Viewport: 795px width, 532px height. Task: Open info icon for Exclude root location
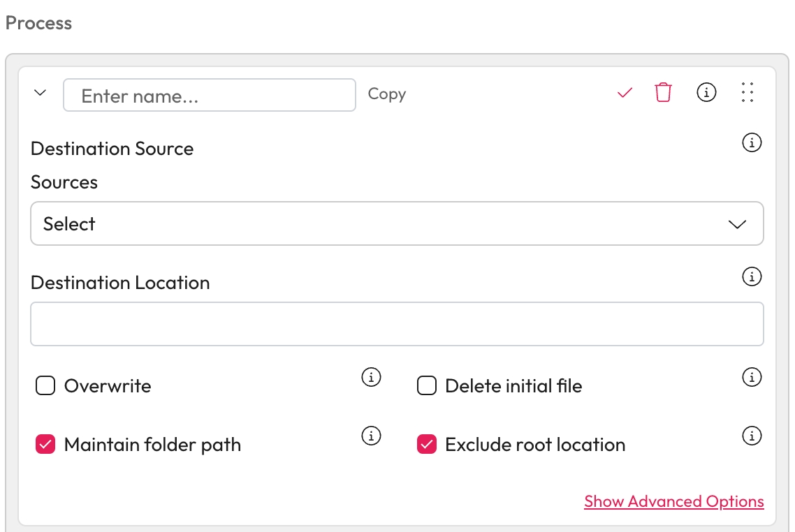point(751,436)
